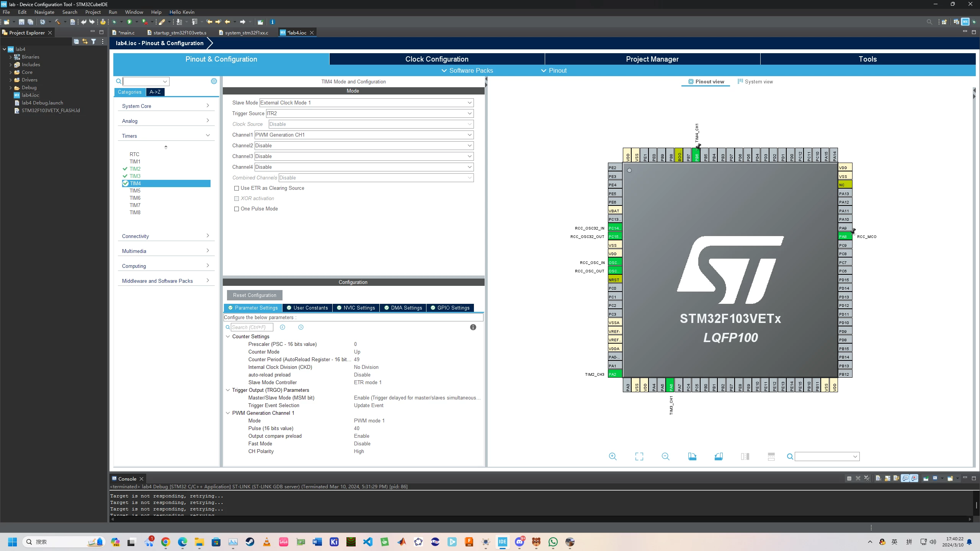Toggle Use ETR as Clearing Source checkbox
The image size is (980, 551).
[237, 188]
